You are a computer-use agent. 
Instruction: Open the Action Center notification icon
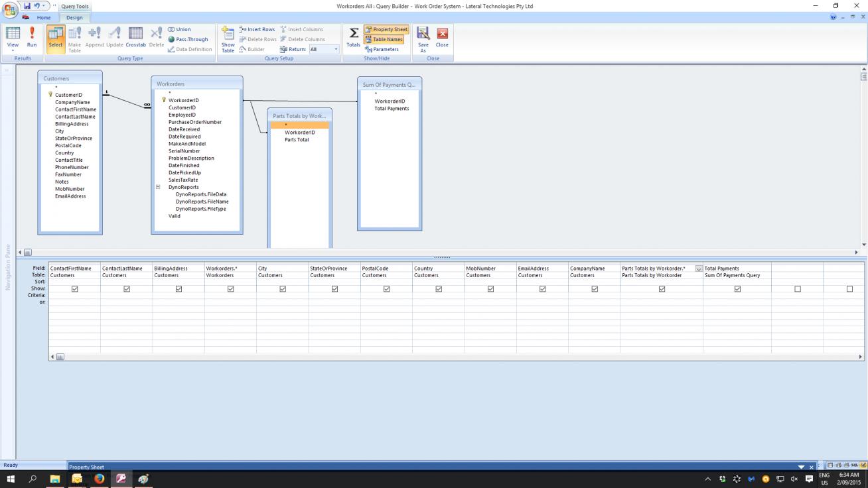click(x=809, y=479)
